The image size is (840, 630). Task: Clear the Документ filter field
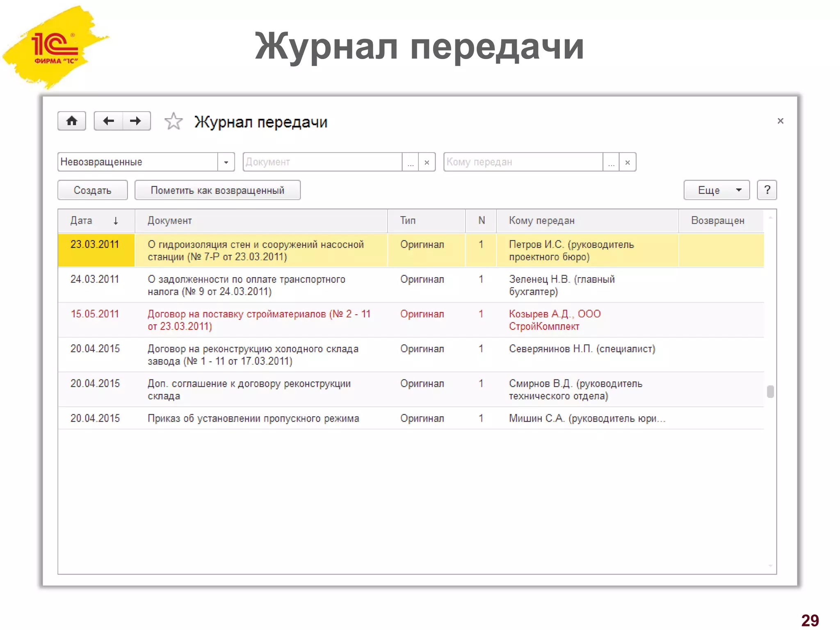click(x=427, y=162)
